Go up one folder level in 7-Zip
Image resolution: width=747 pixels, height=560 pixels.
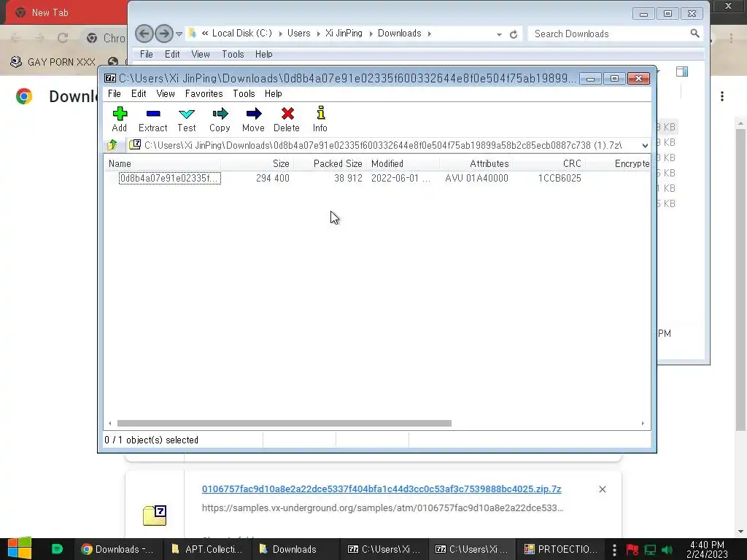coord(112,145)
